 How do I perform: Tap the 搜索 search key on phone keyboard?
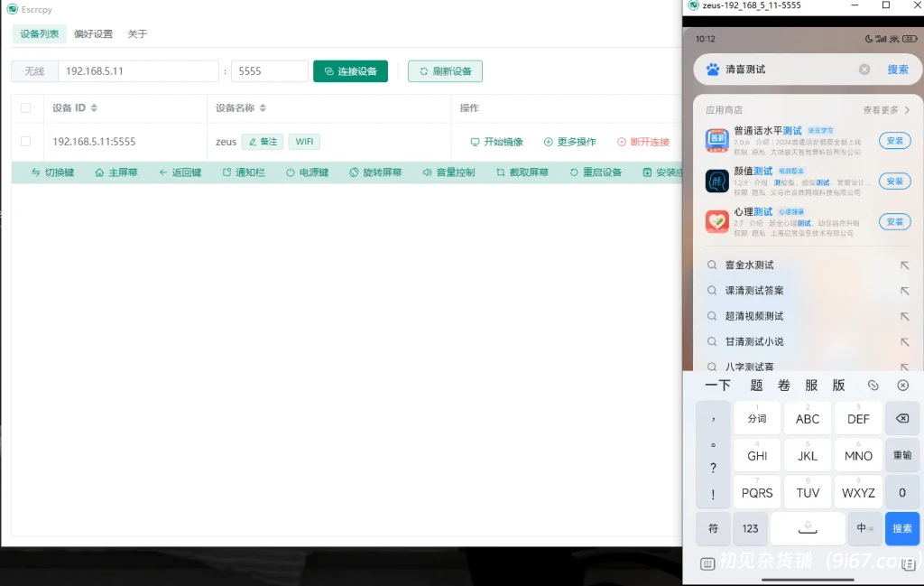tap(901, 528)
